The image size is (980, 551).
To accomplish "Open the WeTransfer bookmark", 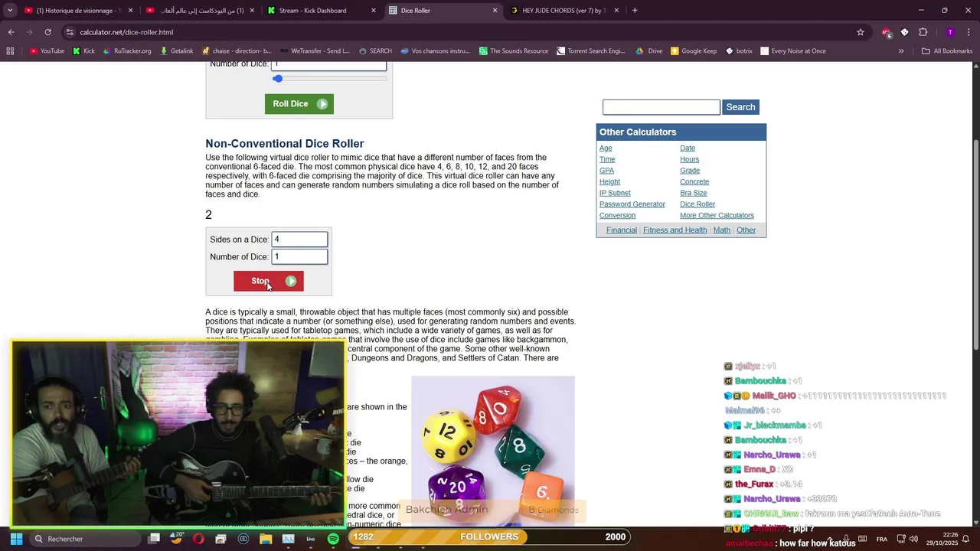I will pos(315,51).
